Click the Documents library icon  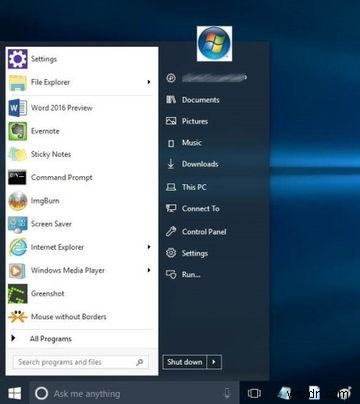click(171, 100)
